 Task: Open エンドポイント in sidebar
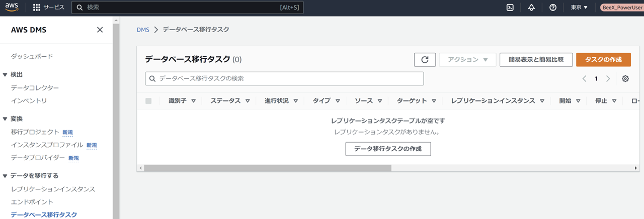click(32, 202)
